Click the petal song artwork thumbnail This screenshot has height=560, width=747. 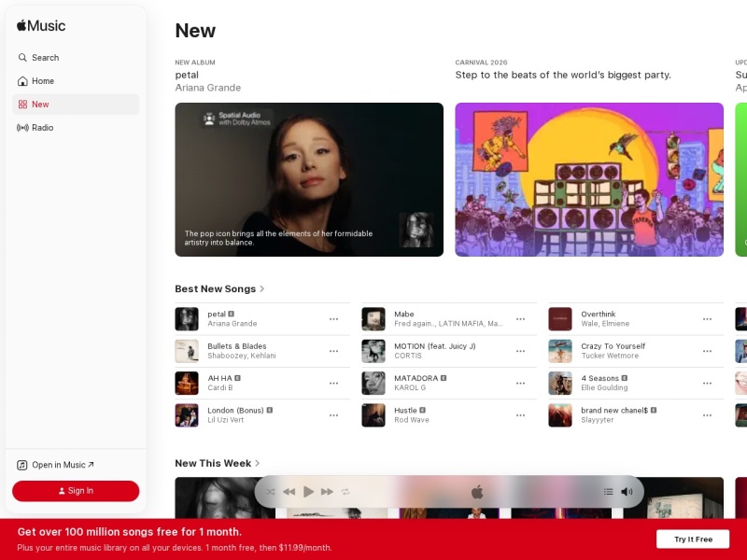tap(187, 319)
